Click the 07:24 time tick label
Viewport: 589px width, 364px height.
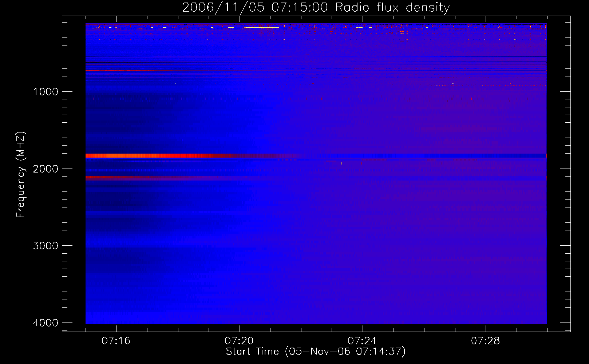[x=362, y=341]
